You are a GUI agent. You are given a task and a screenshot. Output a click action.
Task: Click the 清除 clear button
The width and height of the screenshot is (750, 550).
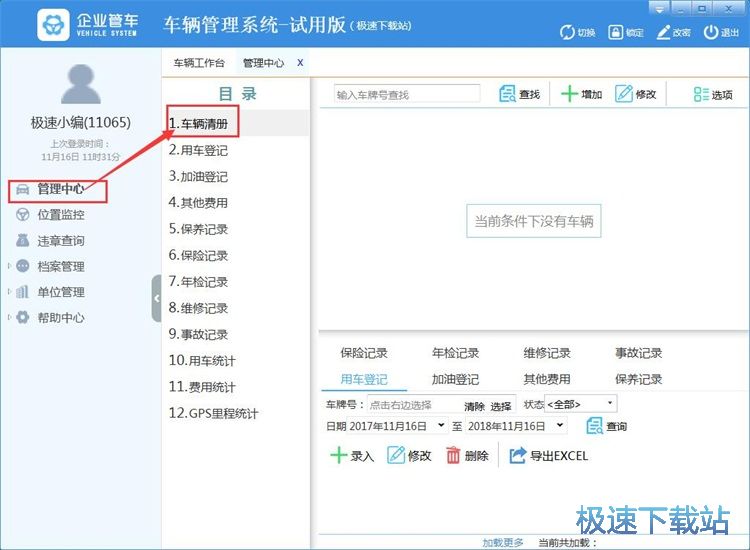point(474,407)
